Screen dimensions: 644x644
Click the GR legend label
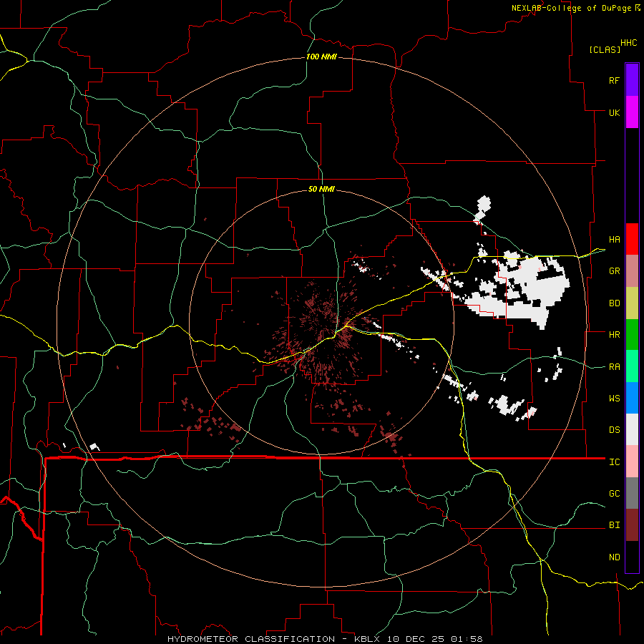614,271
